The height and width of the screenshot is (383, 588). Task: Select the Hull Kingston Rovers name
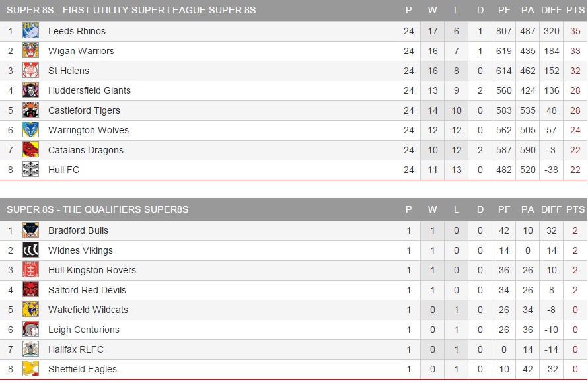[92, 270]
